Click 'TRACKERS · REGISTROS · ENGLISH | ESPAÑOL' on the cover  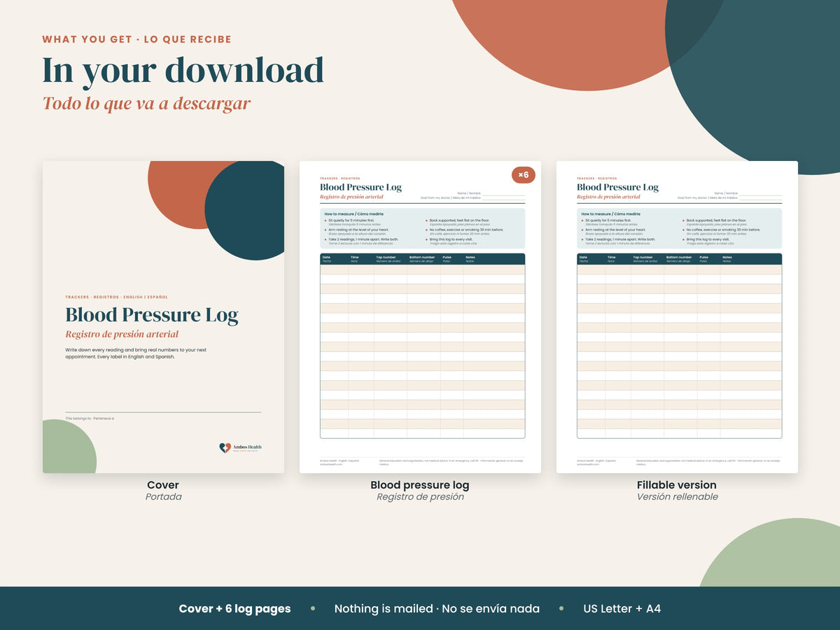116,297
